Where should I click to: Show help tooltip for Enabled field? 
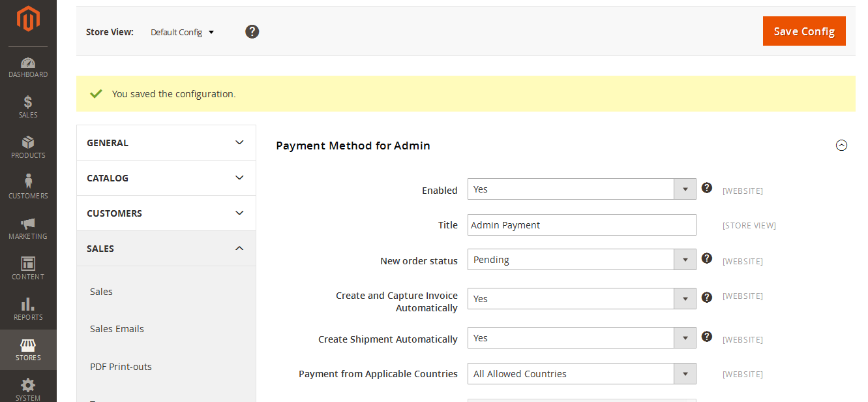(x=706, y=188)
